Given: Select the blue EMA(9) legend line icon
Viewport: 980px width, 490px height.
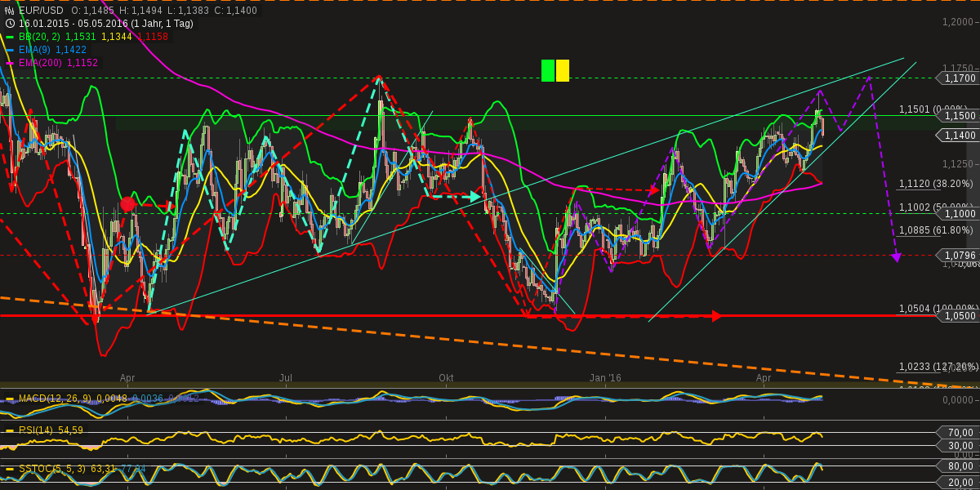Looking at the screenshot, I should 9,49.
